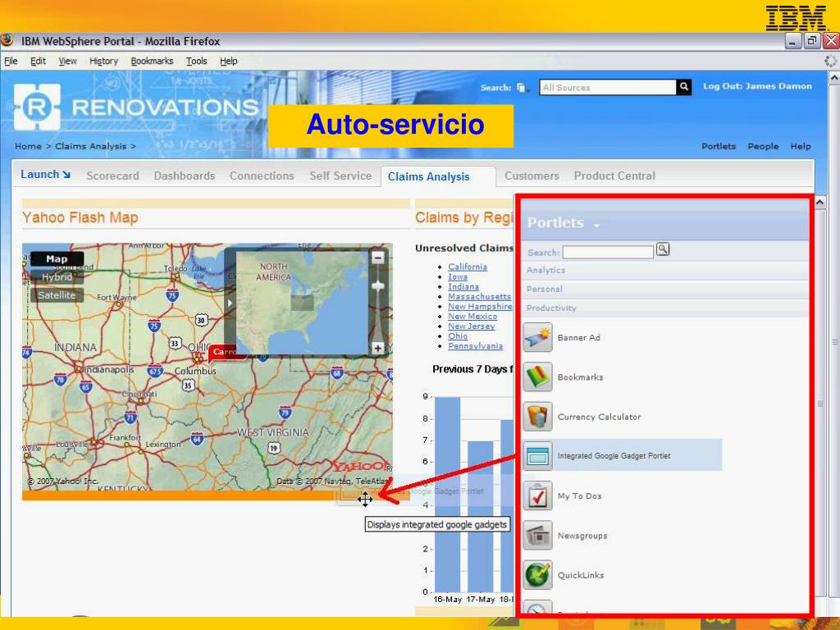Viewport: 840px width, 630px height.
Task: Click the Banner Ad portlet icon
Action: coord(537,337)
